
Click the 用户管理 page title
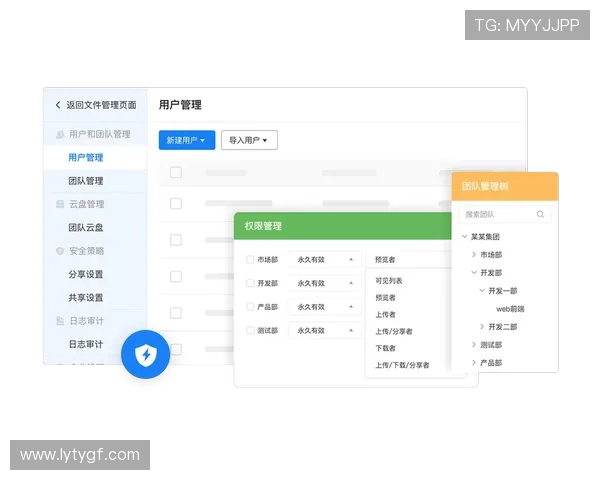pyautogui.click(x=180, y=105)
